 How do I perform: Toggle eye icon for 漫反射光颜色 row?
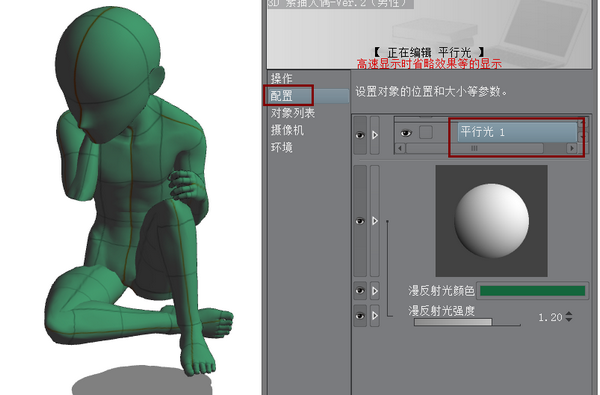pos(360,291)
